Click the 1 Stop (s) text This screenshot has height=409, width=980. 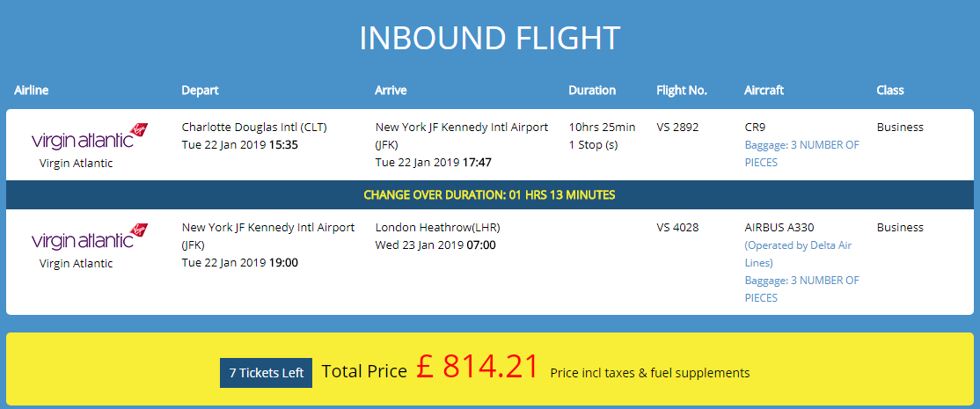pos(593,144)
